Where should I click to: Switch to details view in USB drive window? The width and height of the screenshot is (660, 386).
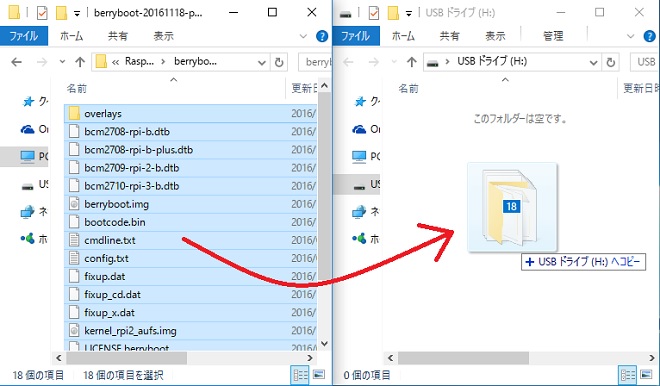coord(627,375)
